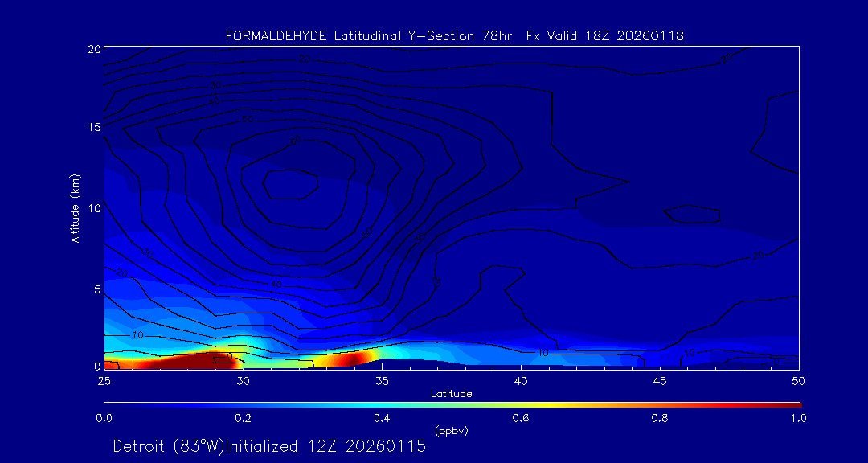The image size is (868, 463).
Task: Click the Detroit (83°W) initialization caption
Action: coord(269,446)
